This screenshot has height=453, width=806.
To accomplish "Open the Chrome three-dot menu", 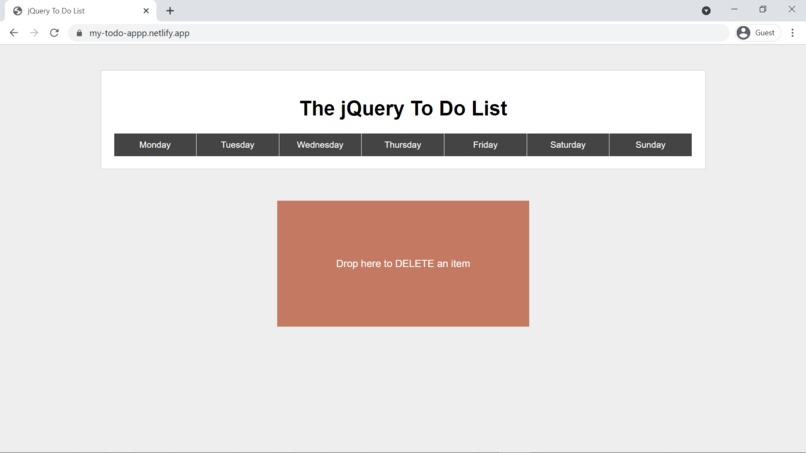I will point(793,33).
